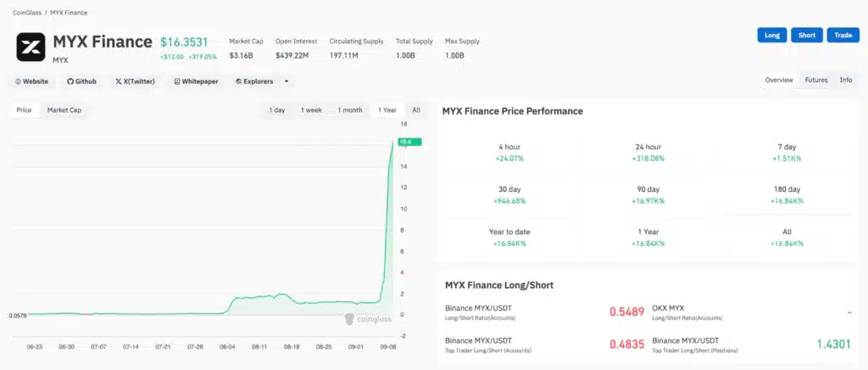
Task: Click the MYX Finance logo icon
Action: pos(31,47)
